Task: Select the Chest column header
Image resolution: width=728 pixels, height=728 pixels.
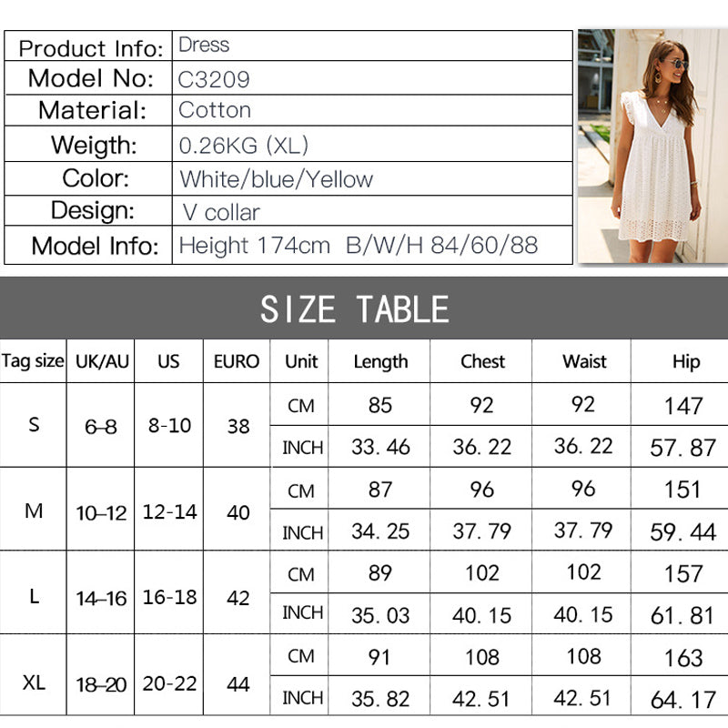Action: coord(482,361)
